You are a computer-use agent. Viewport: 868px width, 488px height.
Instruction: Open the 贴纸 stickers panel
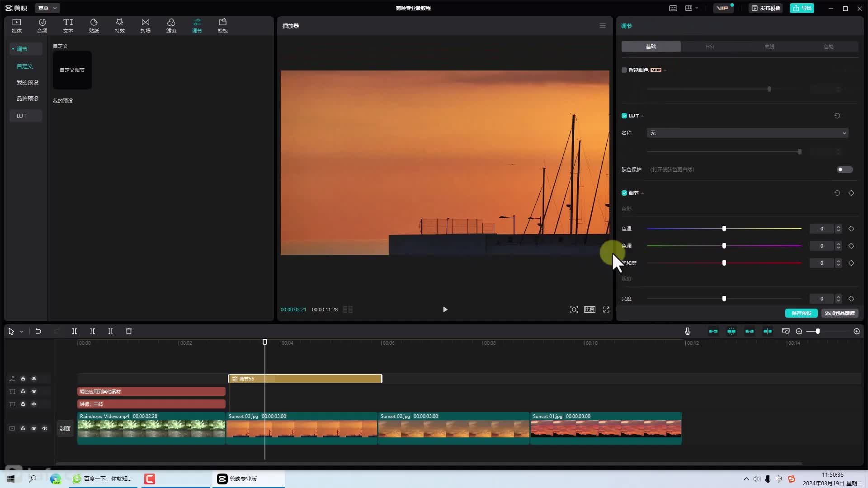pyautogui.click(x=94, y=26)
